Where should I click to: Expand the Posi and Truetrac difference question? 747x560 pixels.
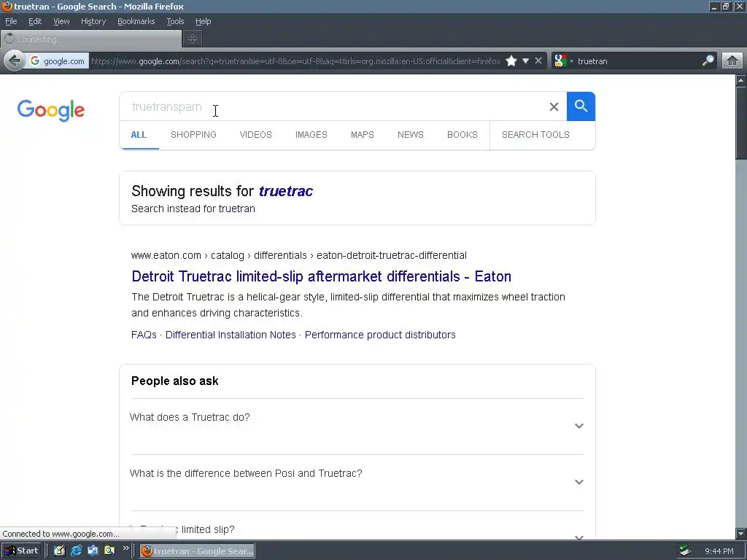357,483
